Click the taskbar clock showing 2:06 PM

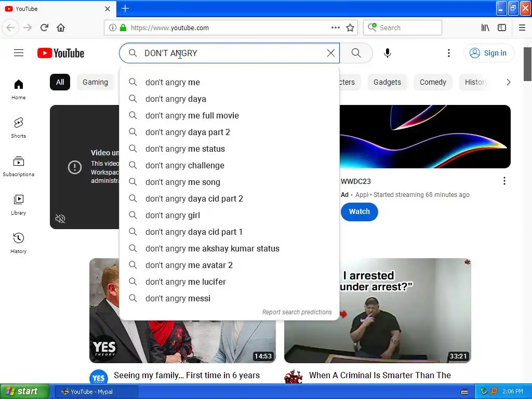point(512,392)
